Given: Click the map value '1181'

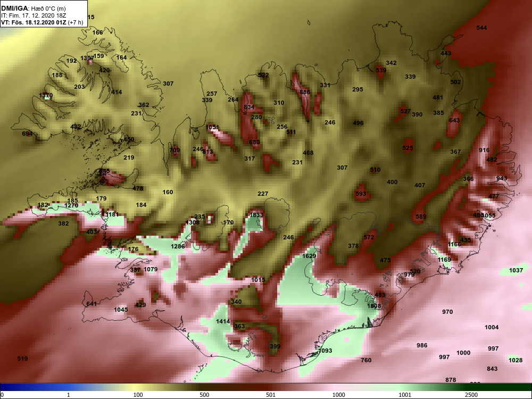Looking at the screenshot, I should [x=112, y=214].
